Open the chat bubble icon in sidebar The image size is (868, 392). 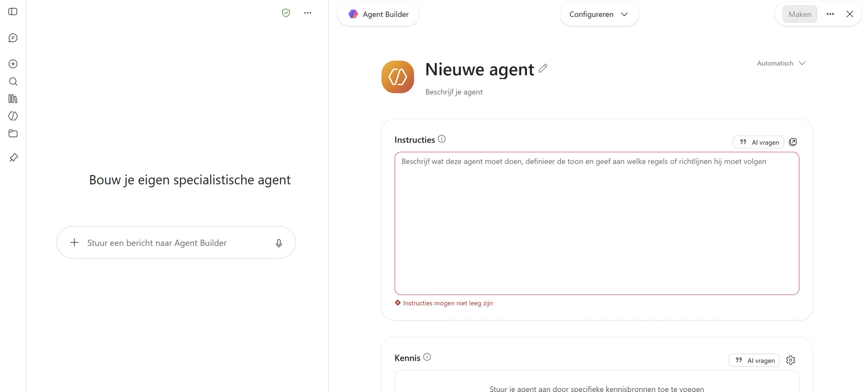pos(13,38)
